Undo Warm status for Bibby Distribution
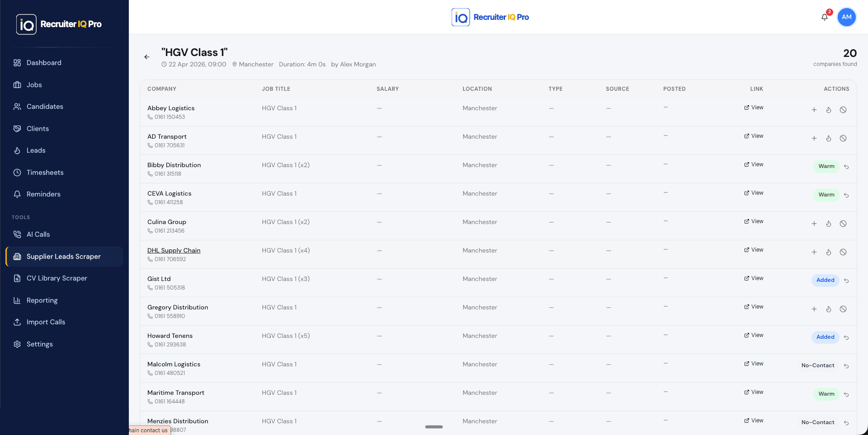Image resolution: width=868 pixels, height=435 pixels. (x=846, y=167)
